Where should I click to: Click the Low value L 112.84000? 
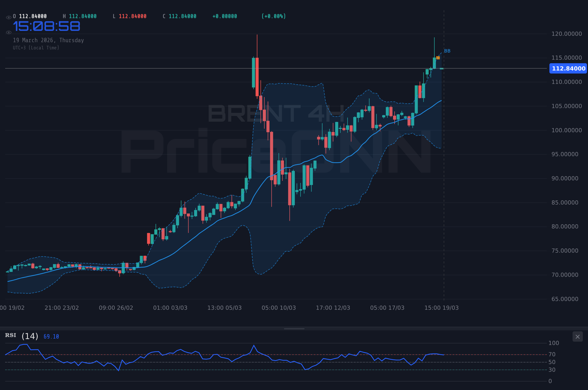tap(132, 16)
